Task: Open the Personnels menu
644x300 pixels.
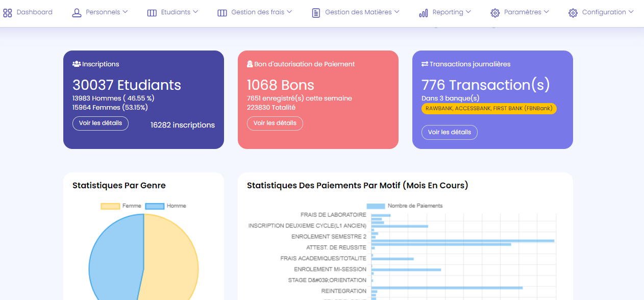Action: tap(100, 12)
